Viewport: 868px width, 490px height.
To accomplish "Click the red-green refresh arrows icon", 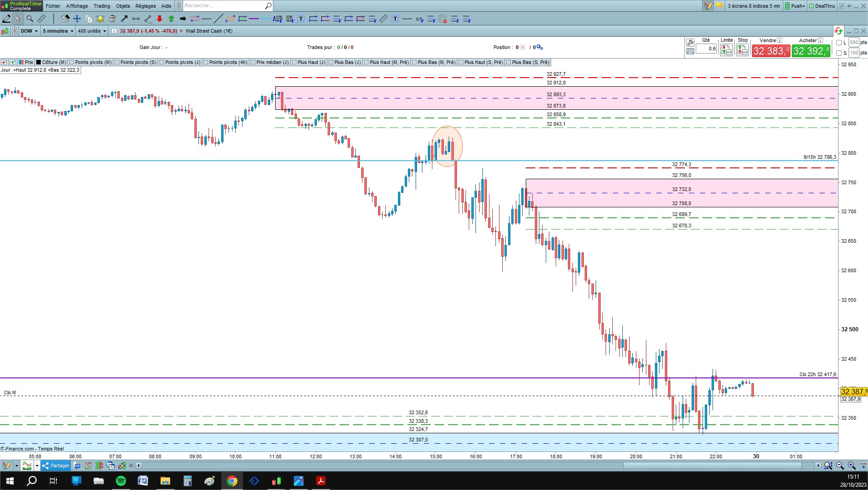I will coord(839,31).
